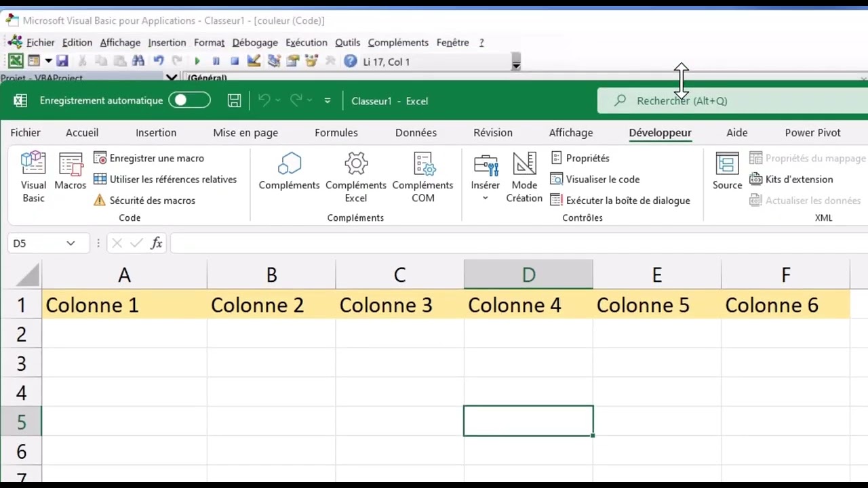Switch to the Données ribbon tab
868x488 pixels.
pos(416,133)
